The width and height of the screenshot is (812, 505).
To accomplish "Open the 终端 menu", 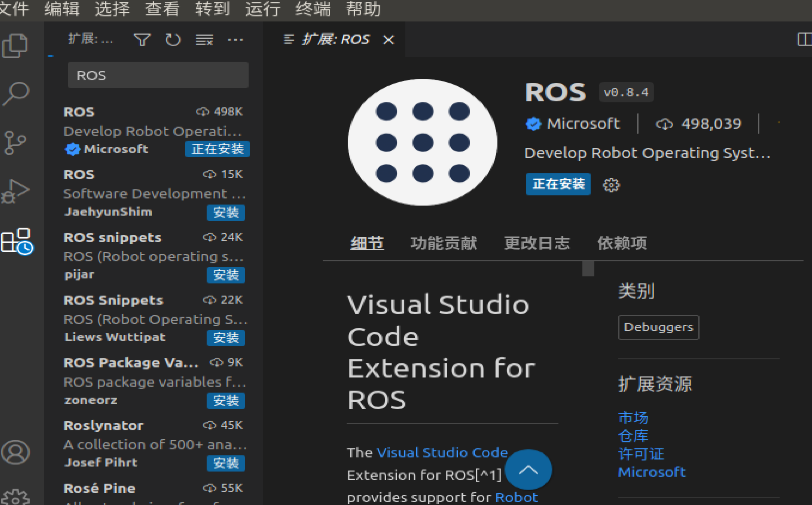I will 313,9.
